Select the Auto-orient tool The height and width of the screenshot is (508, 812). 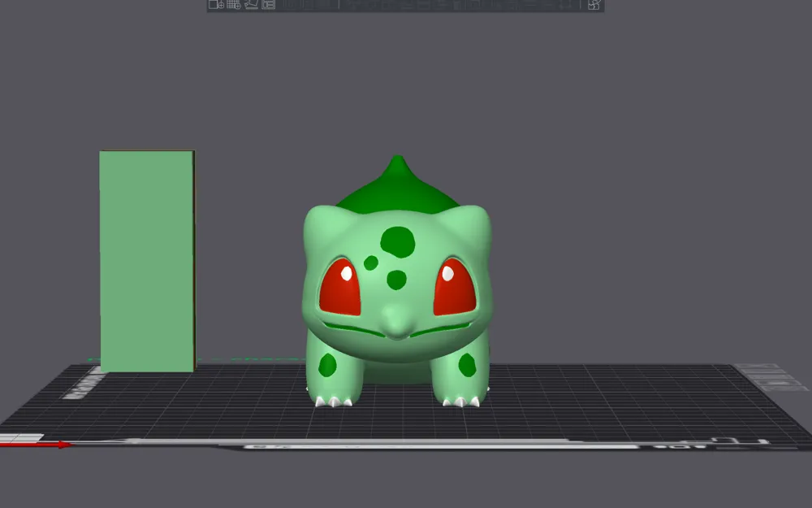point(250,7)
